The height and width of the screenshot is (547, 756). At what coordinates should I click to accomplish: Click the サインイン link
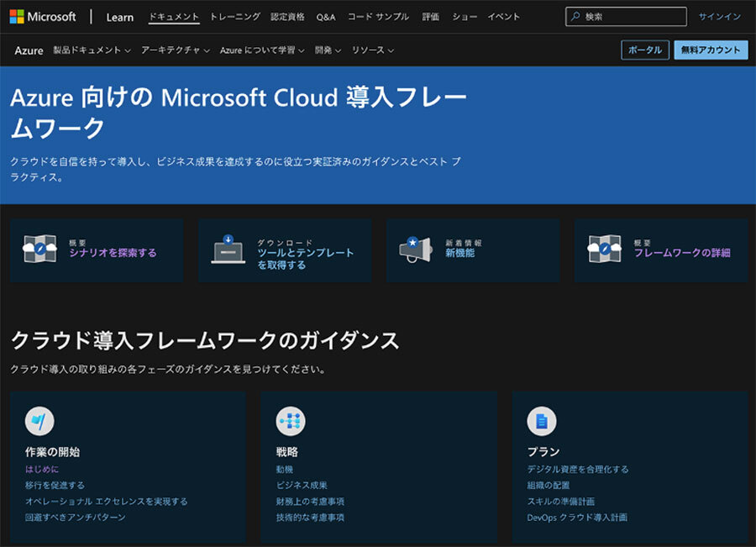(x=719, y=17)
